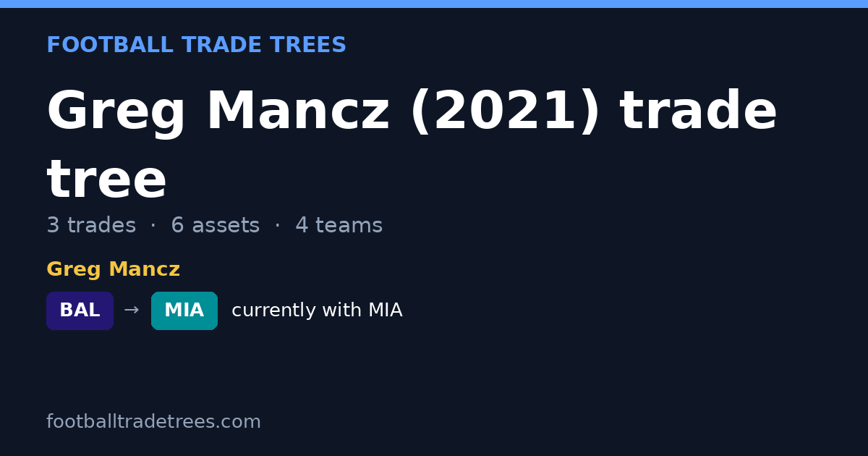Click the word 'trade' in large title

pyautogui.click(x=698, y=112)
